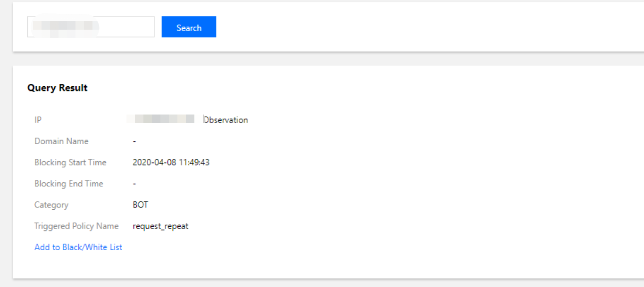
Task: Click the blurred IP address value
Action: [161, 119]
